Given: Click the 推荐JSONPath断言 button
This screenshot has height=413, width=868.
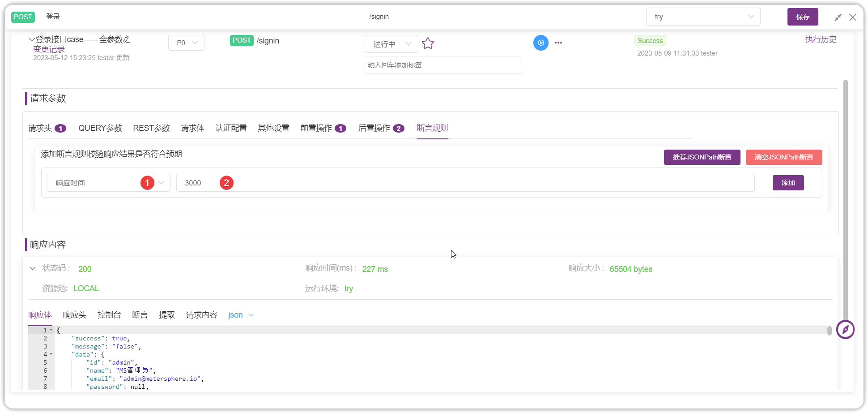Looking at the screenshot, I should click(x=702, y=157).
